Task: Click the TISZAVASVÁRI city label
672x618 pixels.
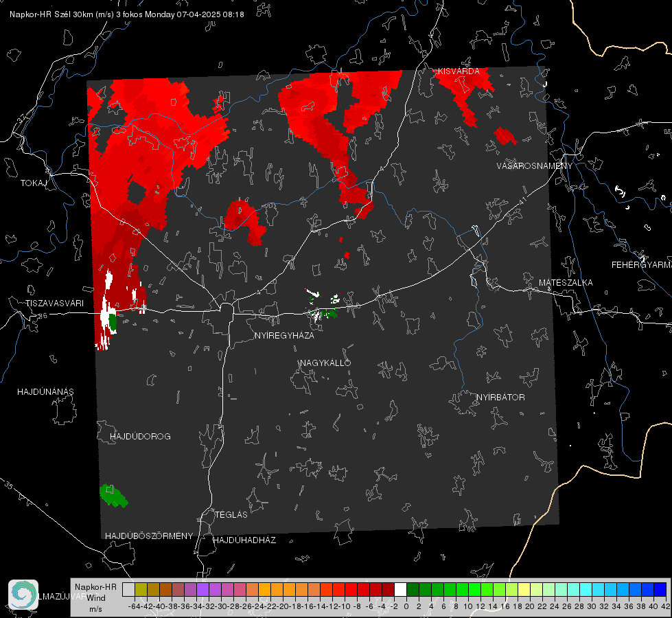Action: coord(54,304)
